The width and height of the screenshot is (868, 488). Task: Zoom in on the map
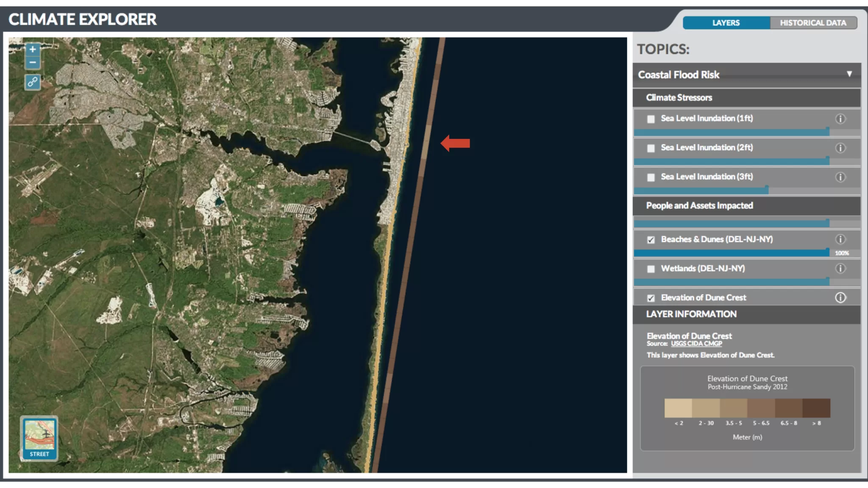pos(33,49)
